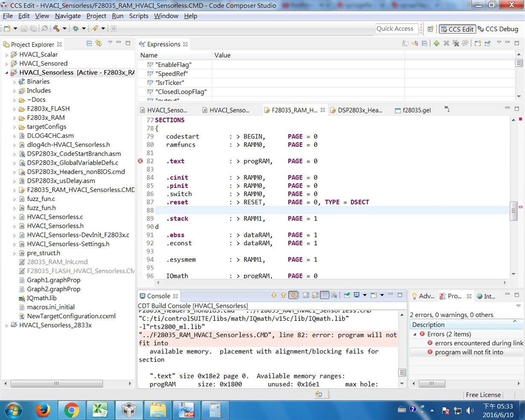Close the Project Explorer view
The height and width of the screenshot is (420, 525).
click(x=59, y=44)
